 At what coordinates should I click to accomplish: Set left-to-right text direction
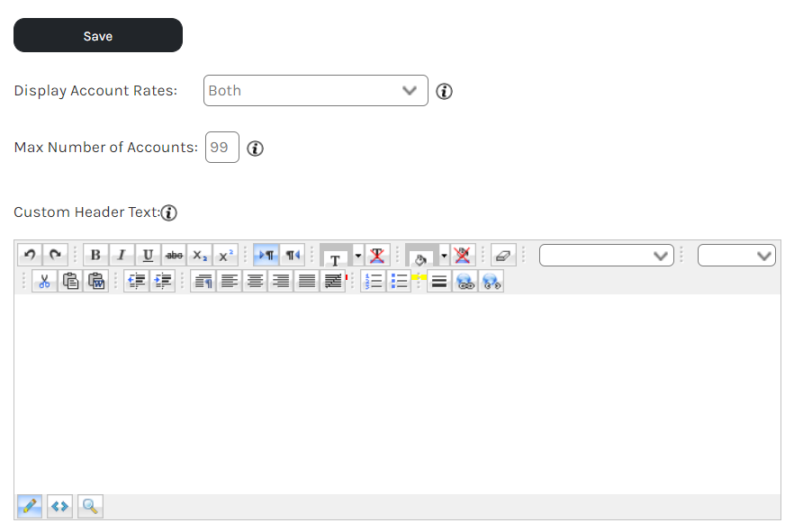[x=266, y=255]
